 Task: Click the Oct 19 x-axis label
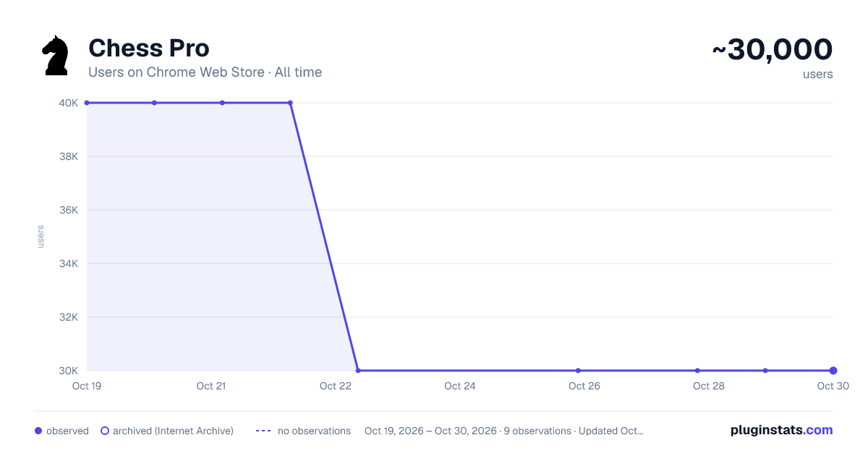click(x=87, y=386)
